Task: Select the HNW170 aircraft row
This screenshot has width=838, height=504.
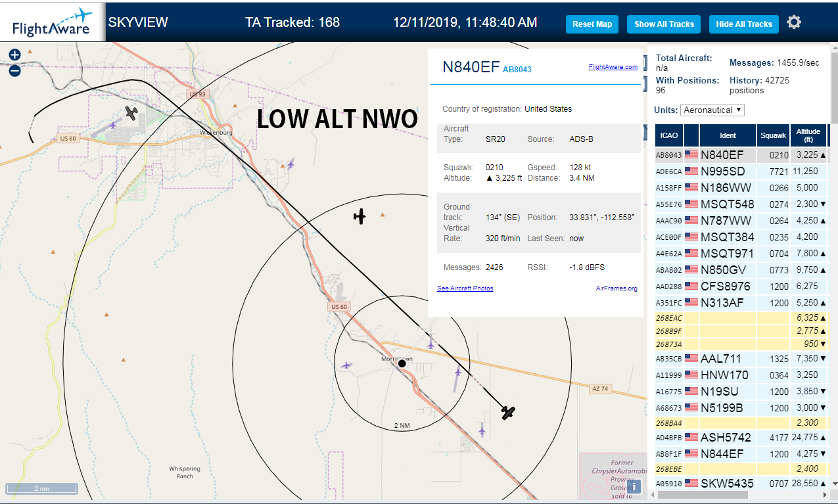Action: tap(741, 375)
